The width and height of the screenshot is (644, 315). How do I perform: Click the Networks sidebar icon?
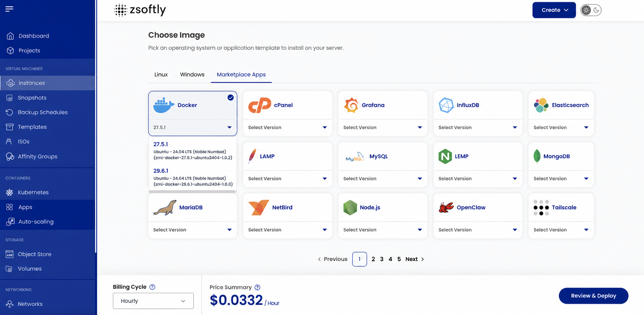[x=10, y=304]
